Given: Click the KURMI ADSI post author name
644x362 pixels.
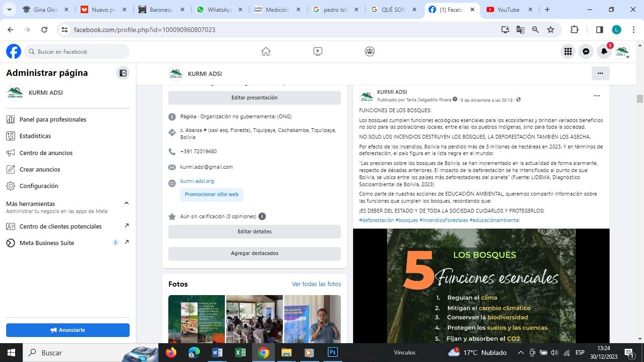Looking at the screenshot, I should click(x=392, y=92).
